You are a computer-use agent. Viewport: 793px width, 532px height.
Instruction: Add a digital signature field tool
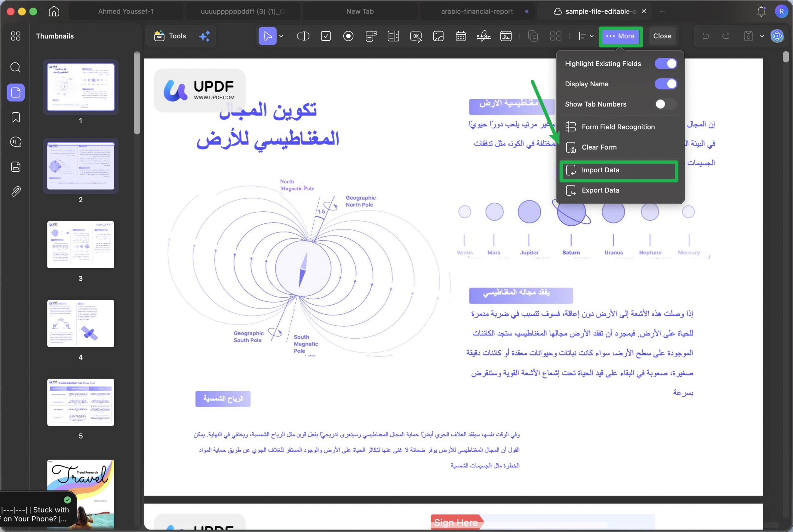pyautogui.click(x=483, y=36)
